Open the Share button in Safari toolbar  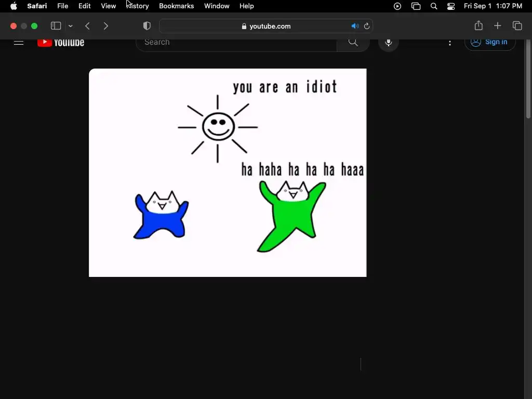pyautogui.click(x=478, y=25)
